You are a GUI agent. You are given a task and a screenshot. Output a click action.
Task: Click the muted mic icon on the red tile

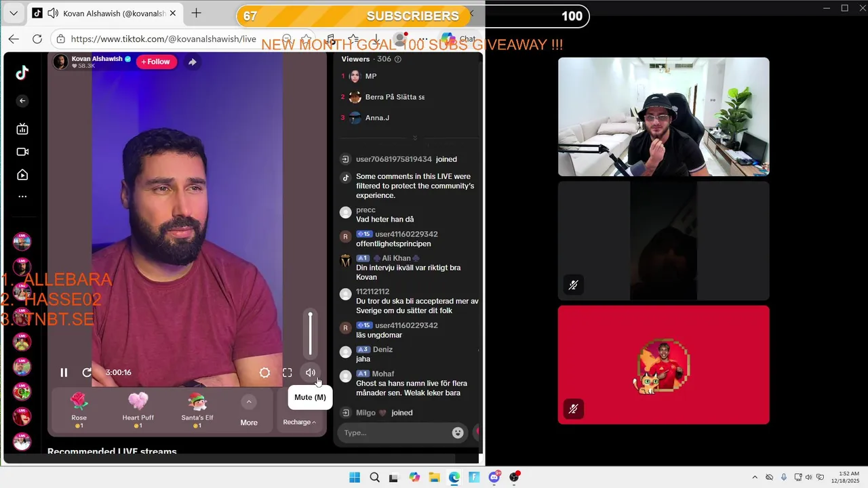coord(573,409)
